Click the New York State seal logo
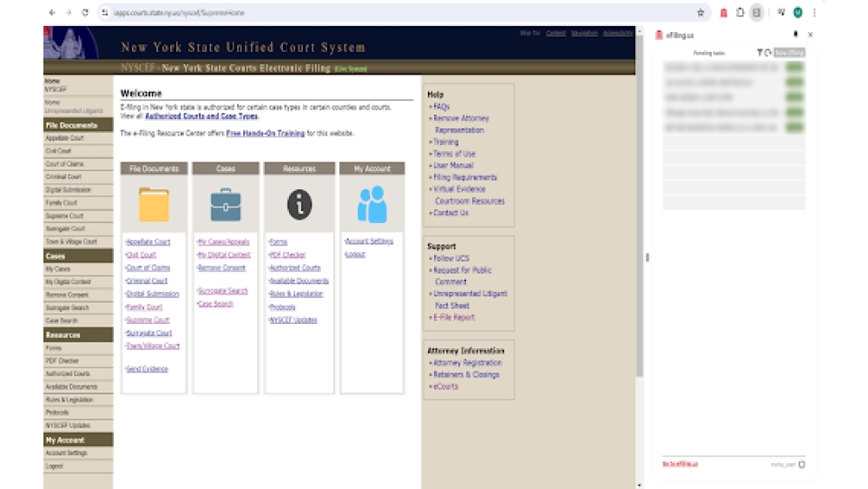 tap(71, 43)
